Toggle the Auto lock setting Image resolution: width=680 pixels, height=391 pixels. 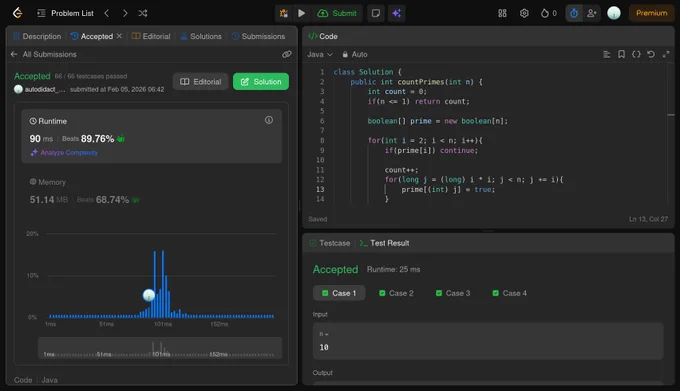[355, 54]
